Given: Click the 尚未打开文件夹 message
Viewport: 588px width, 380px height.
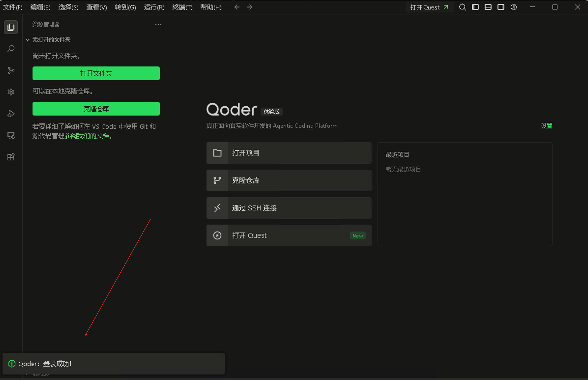Looking at the screenshot, I should click(57, 56).
